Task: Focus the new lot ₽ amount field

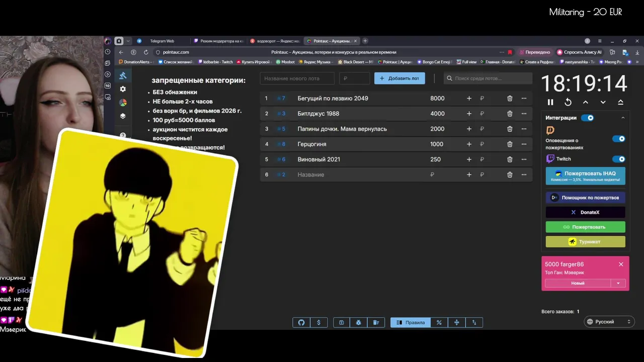Action: 355,78
